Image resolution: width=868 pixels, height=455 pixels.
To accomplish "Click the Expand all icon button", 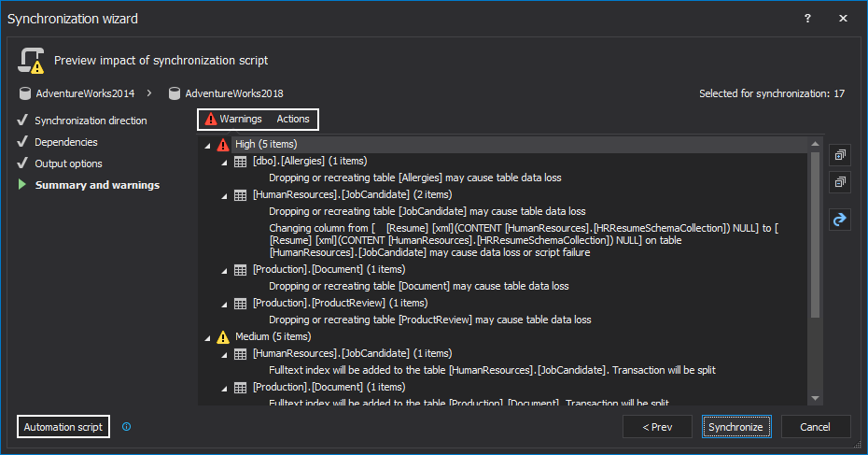I will (840, 154).
